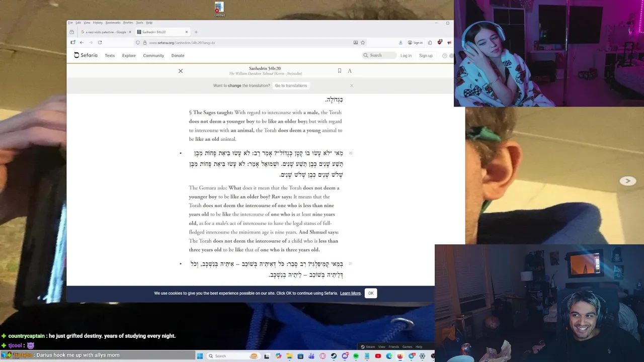Open Microsoft Teams from taskbar
Image resolution: width=644 pixels, height=362 pixels.
pos(311,356)
